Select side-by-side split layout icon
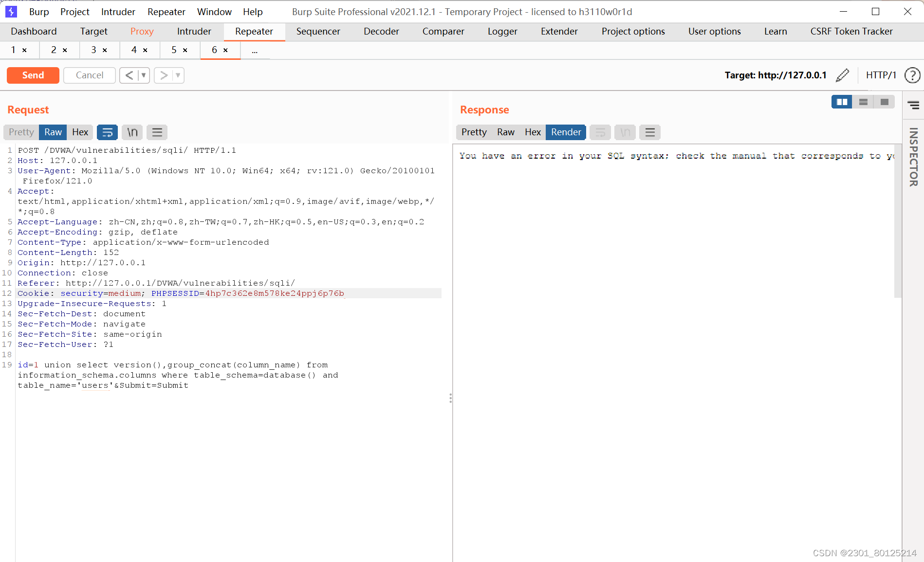Image resolution: width=924 pixels, height=562 pixels. click(x=842, y=102)
